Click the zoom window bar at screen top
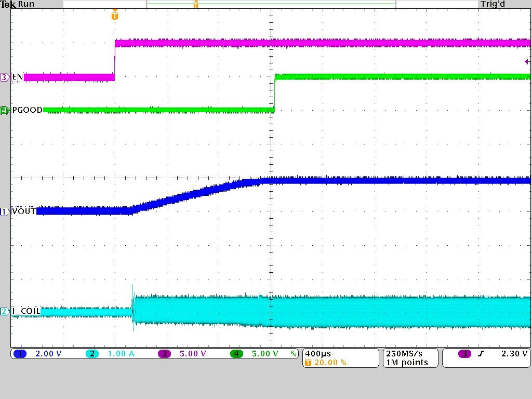 tap(270, 4)
